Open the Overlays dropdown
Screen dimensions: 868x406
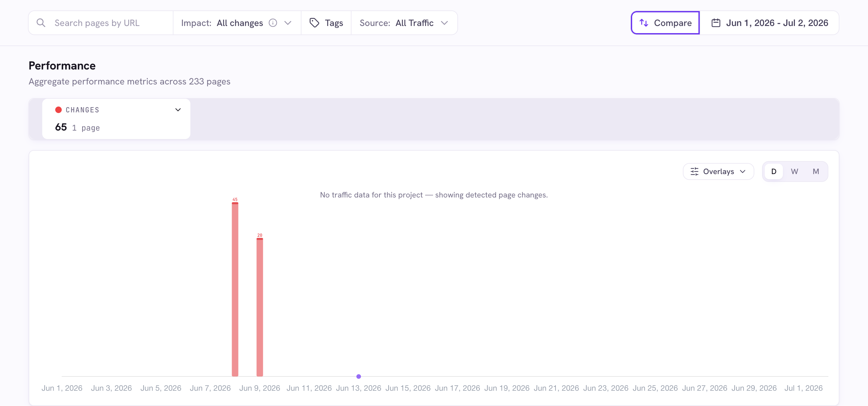(718, 171)
